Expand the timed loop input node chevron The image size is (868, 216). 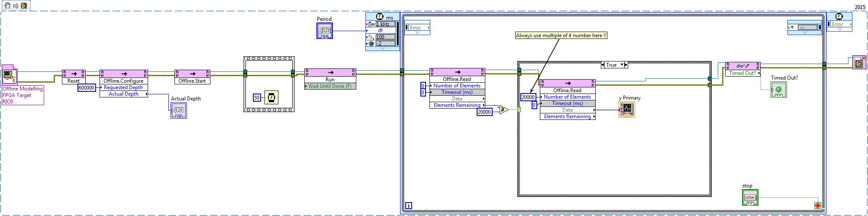click(x=383, y=48)
